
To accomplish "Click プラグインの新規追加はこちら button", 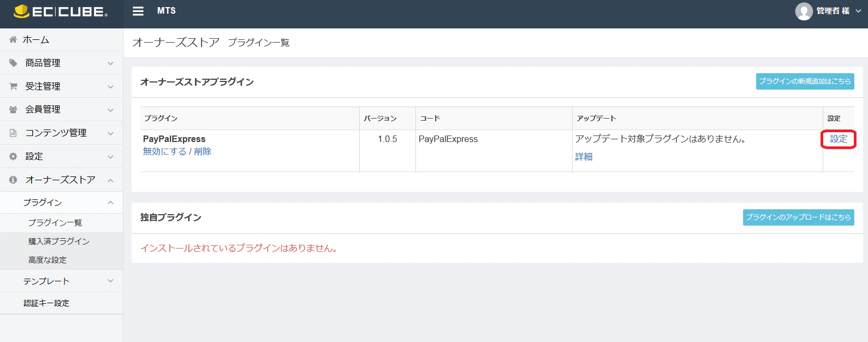I will click(805, 81).
